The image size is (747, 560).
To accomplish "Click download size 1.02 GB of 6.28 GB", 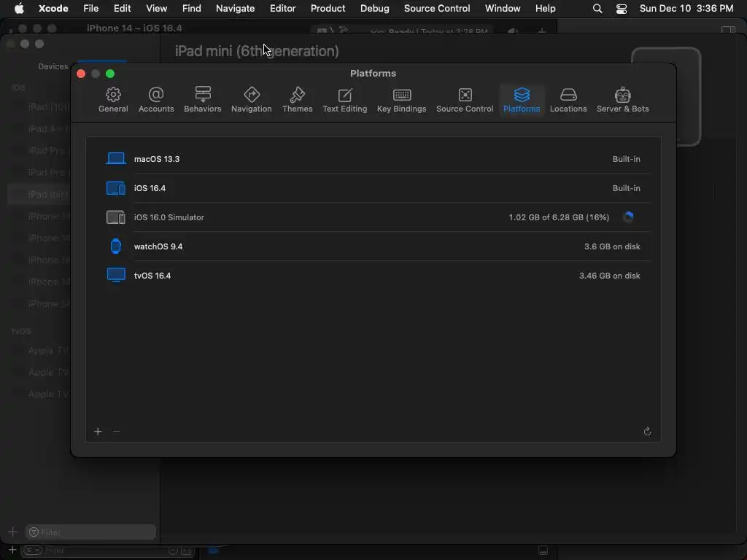I will point(559,217).
